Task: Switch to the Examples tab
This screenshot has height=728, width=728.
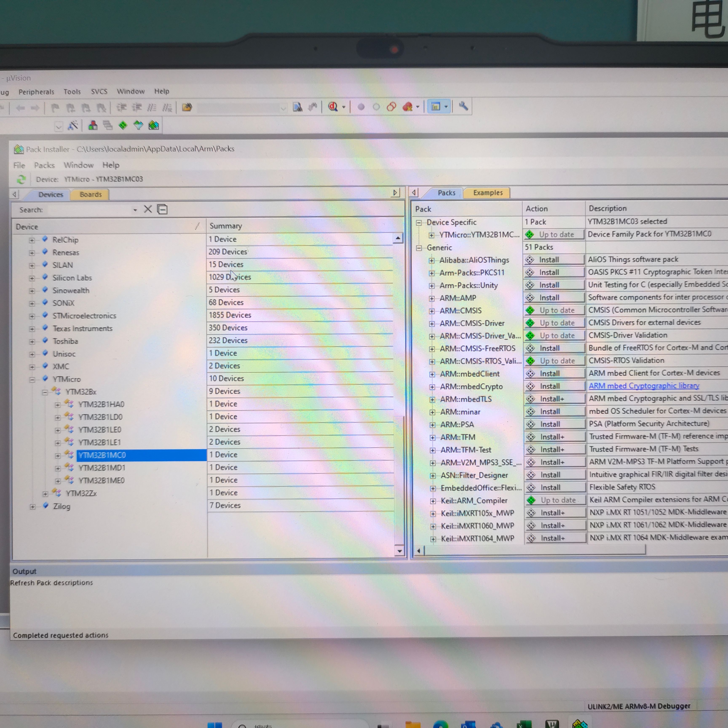Action: (x=488, y=193)
